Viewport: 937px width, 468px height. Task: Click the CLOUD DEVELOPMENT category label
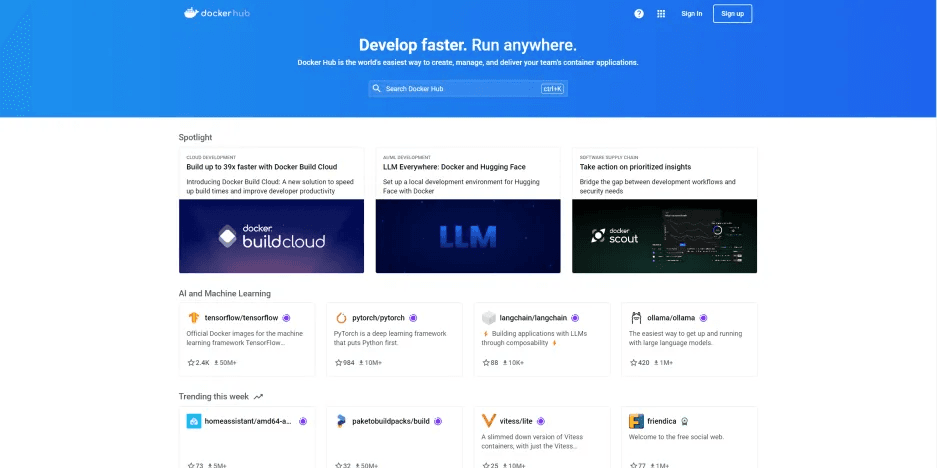(211, 157)
